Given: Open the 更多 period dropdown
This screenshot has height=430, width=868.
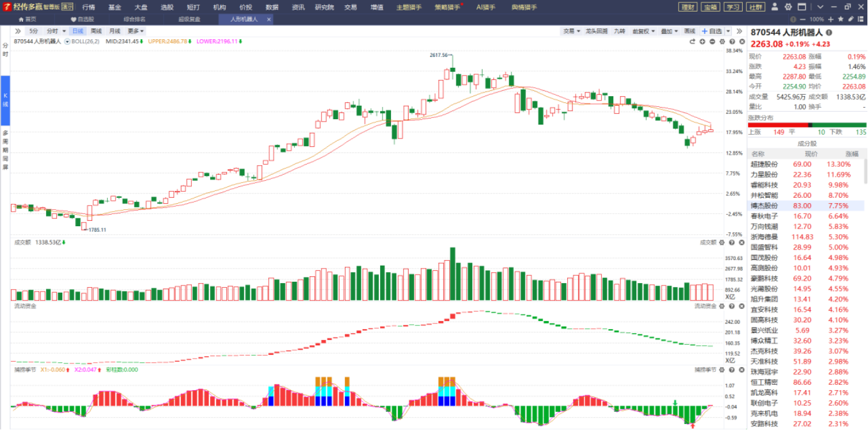Looking at the screenshot, I should [136, 31].
